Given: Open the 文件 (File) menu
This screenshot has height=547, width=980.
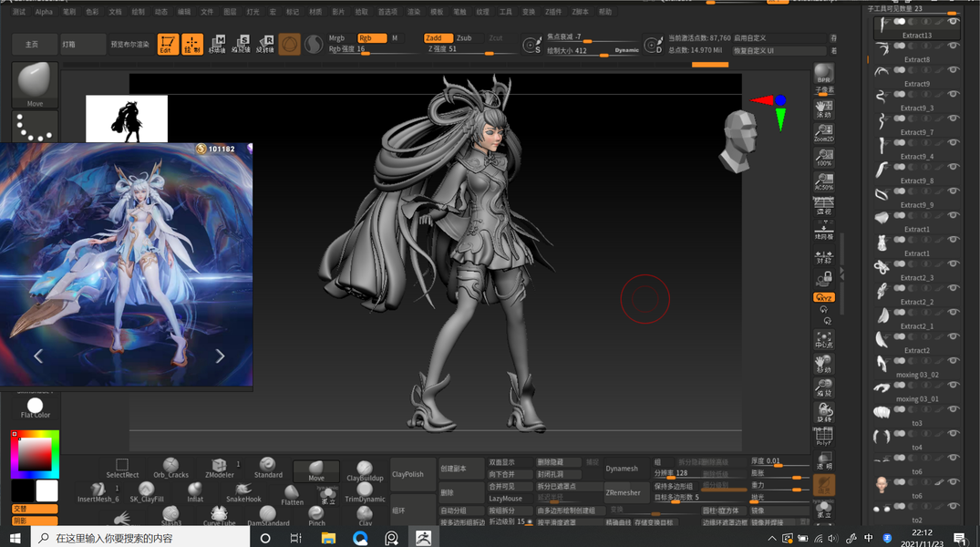Looking at the screenshot, I should coord(207,12).
